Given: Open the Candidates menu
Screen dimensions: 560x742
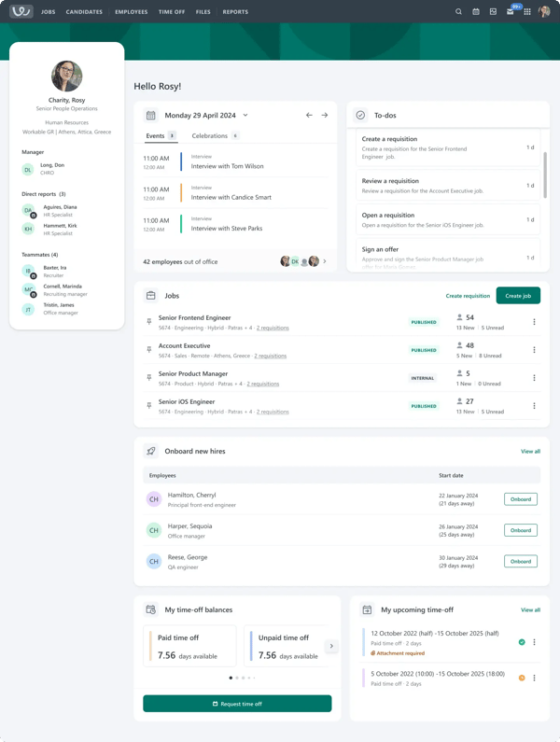Looking at the screenshot, I should [x=84, y=12].
